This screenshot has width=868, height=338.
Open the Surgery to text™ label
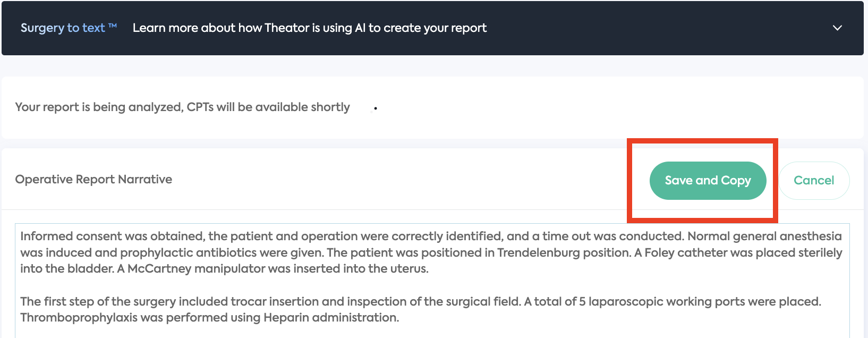69,28
